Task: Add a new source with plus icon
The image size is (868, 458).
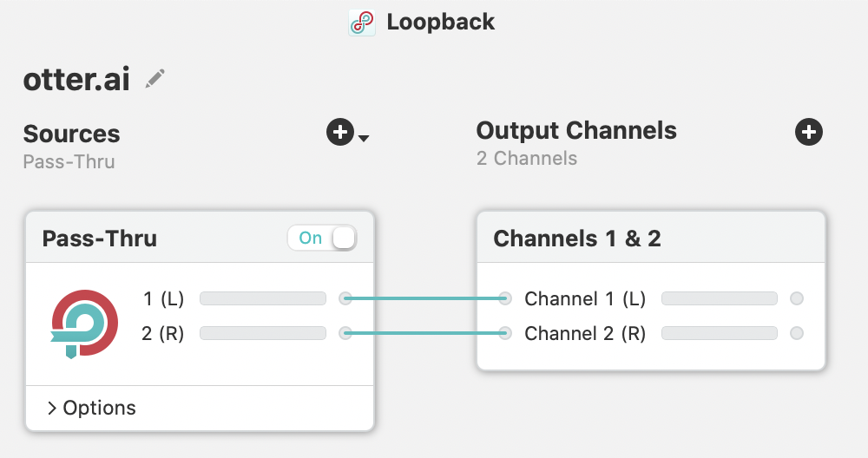Action: [339, 133]
